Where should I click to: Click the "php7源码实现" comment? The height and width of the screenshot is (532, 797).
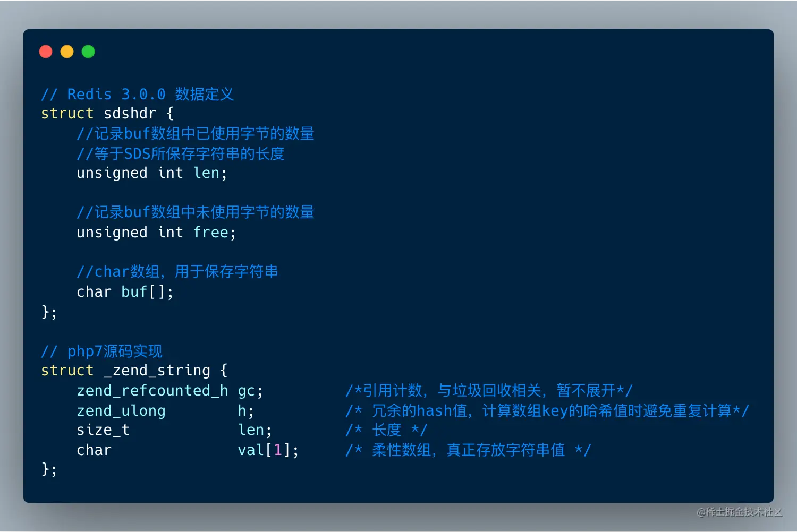coord(101,351)
